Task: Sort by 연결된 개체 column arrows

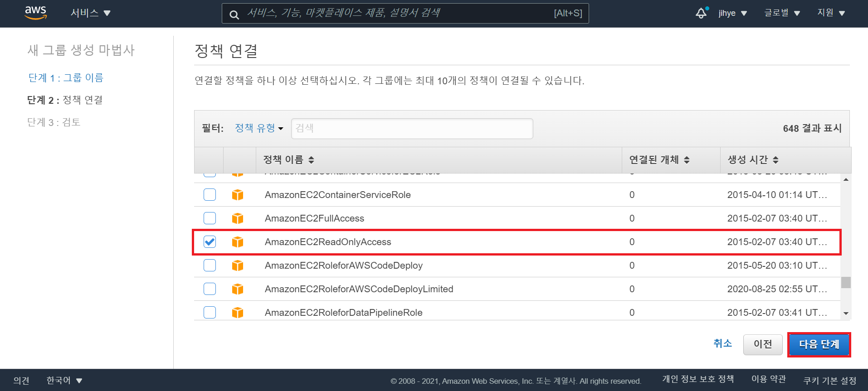Action: tap(687, 160)
